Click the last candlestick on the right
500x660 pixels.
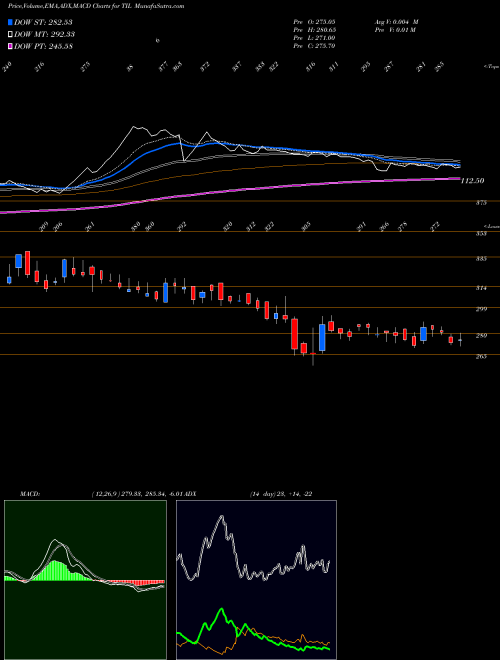tap(460, 339)
